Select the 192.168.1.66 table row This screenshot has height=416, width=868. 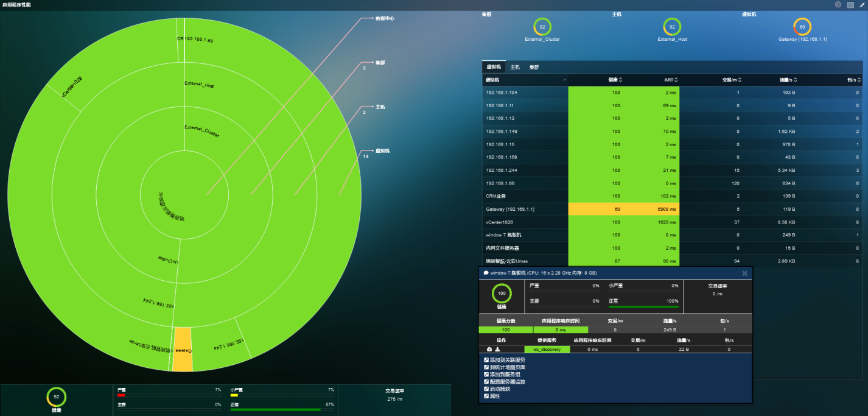coord(672,183)
